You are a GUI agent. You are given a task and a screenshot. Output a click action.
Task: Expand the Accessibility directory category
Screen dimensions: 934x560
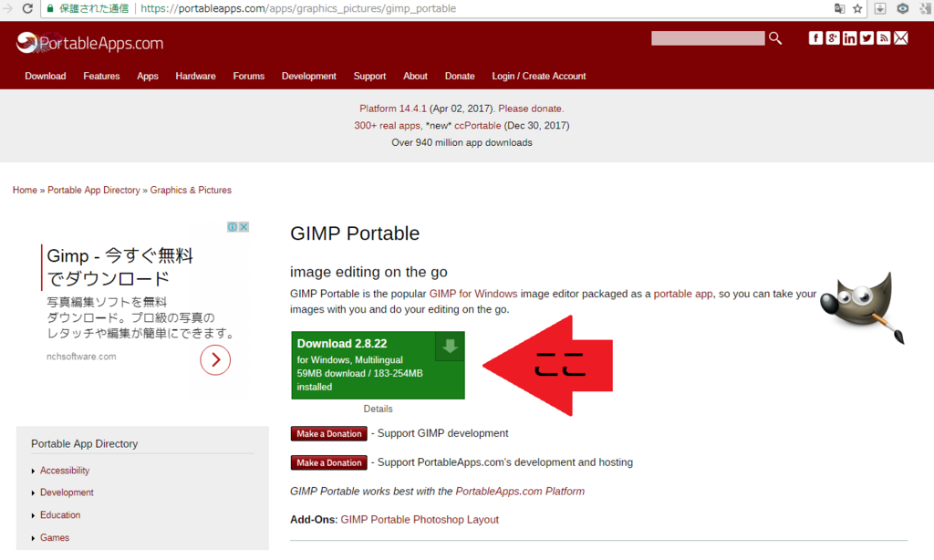(65, 471)
